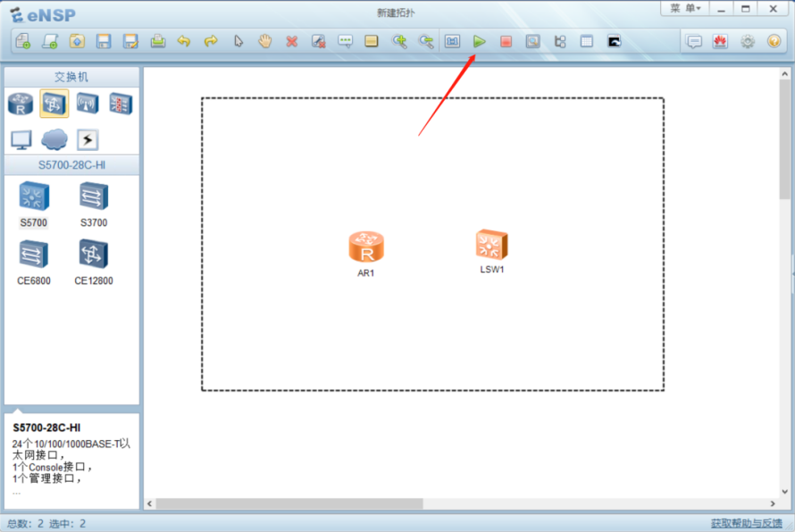Redo the last action
795x532 pixels.
tap(211, 41)
